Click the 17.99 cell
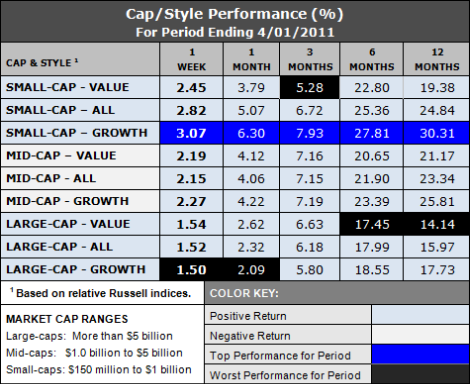470x384 pixels. click(x=372, y=247)
